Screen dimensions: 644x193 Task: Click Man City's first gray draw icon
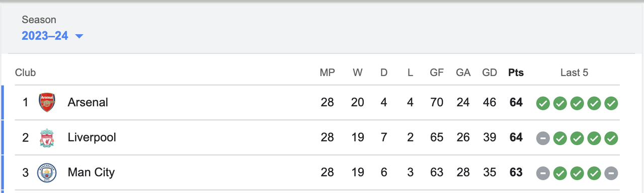pos(542,173)
